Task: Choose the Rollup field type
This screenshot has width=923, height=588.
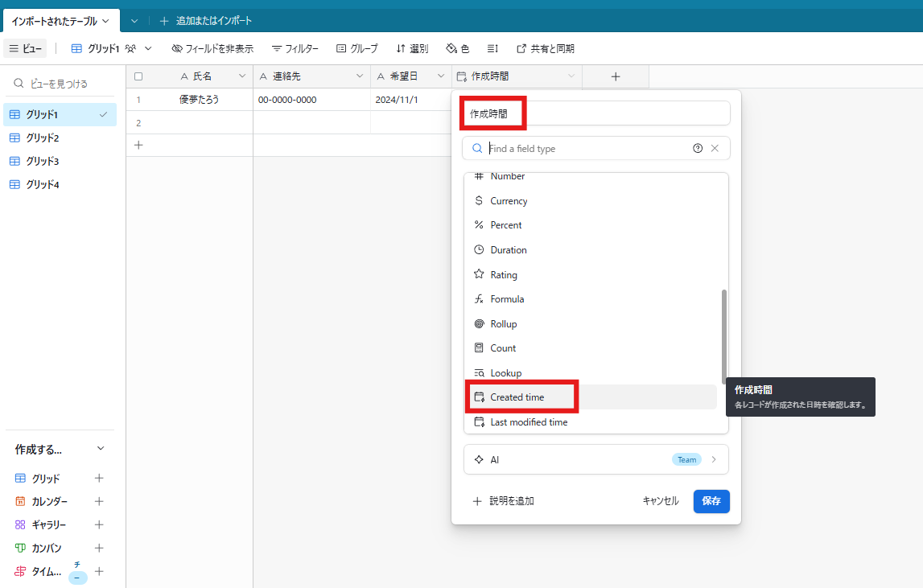Action: [504, 324]
